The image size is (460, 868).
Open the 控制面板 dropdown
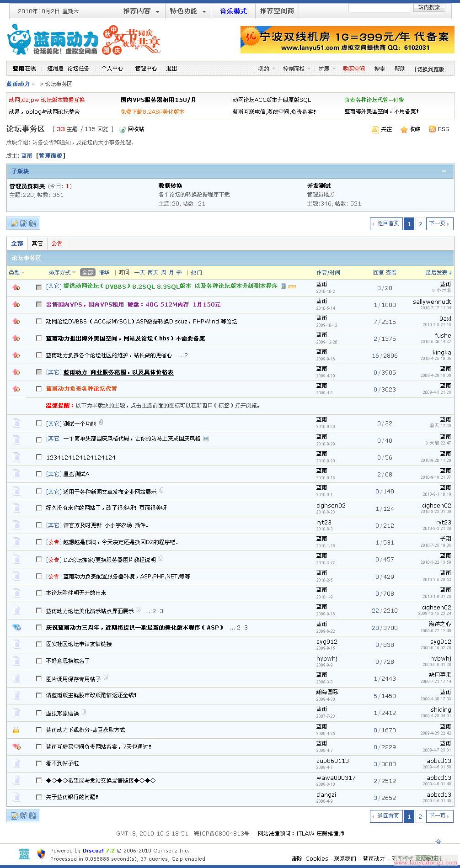[296, 69]
